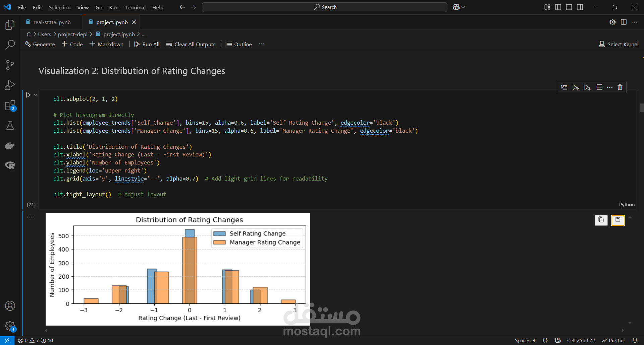
Task: Click Clear All Outputs
Action: pos(191,44)
